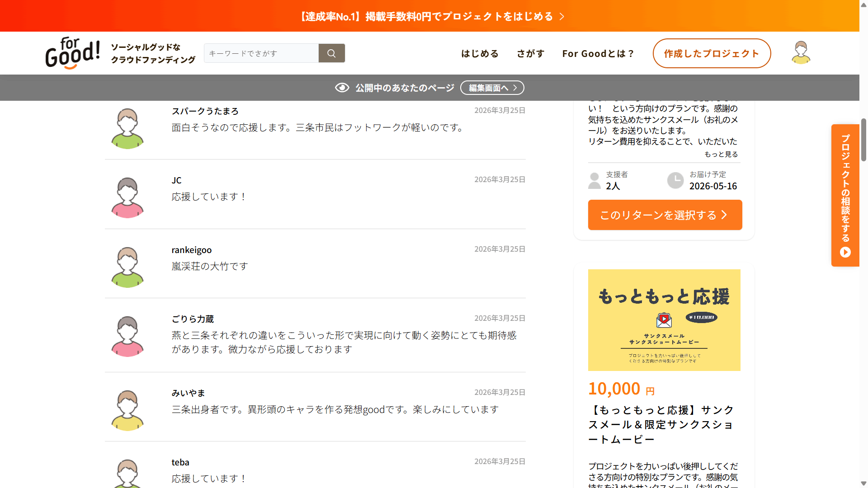This screenshot has height=488, width=868.
Task: Click JC's pink avatar icon
Action: coord(127,197)
